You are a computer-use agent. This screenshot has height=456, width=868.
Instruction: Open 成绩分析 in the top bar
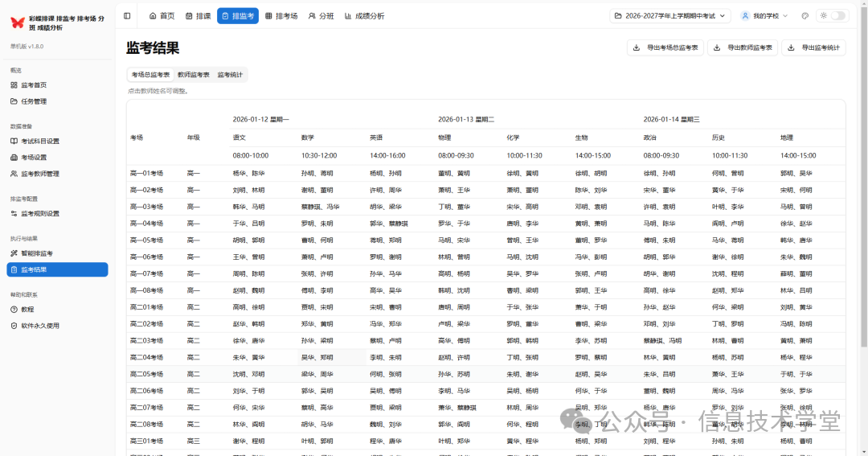(364, 16)
